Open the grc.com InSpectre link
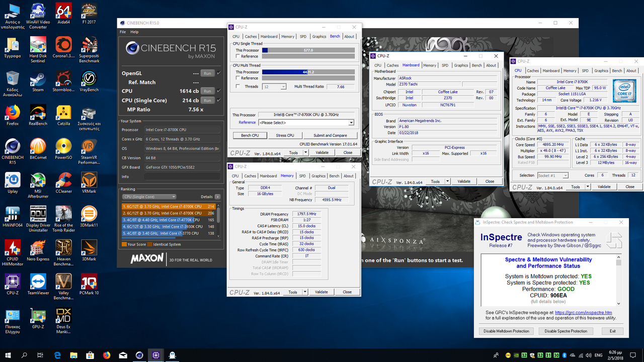Viewport: 644px width, 362px height. (x=584, y=313)
